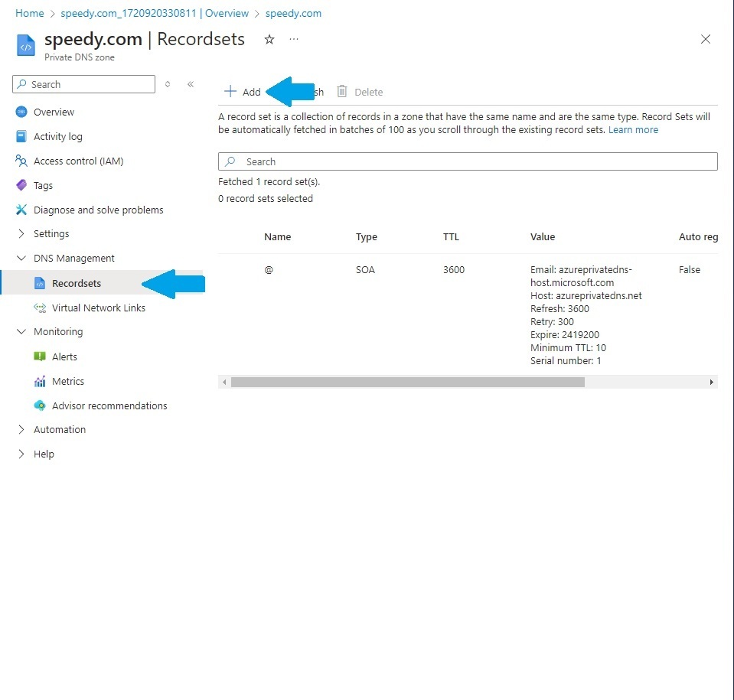This screenshot has width=734, height=700.
Task: Collapse the left sidebar with the double chevron
Action: coord(191,84)
